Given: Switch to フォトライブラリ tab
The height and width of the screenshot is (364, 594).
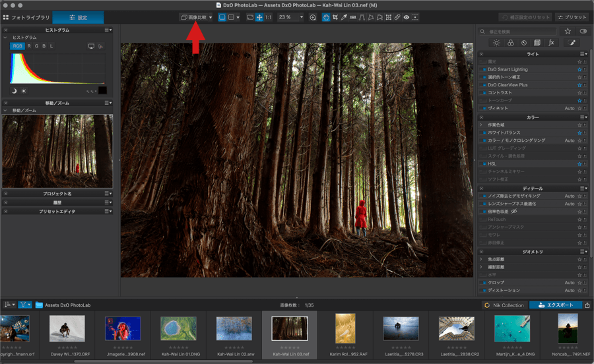Looking at the screenshot, I should 26,17.
